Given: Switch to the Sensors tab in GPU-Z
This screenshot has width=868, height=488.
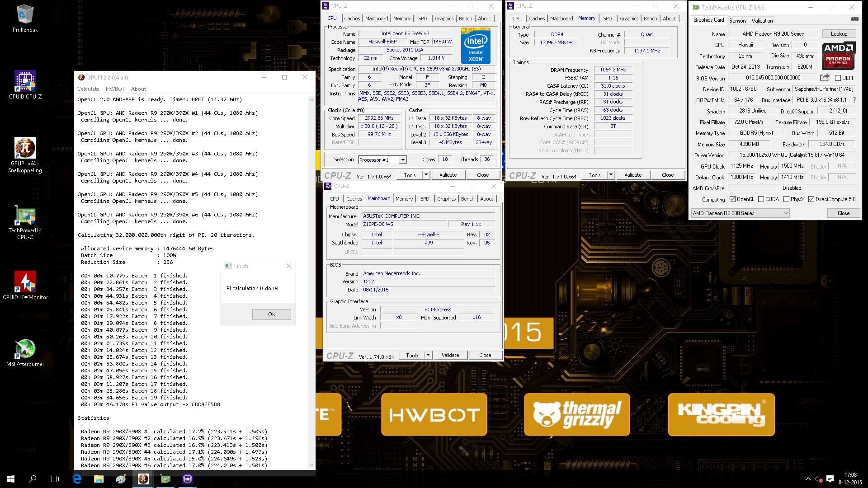Looking at the screenshot, I should coord(738,20).
